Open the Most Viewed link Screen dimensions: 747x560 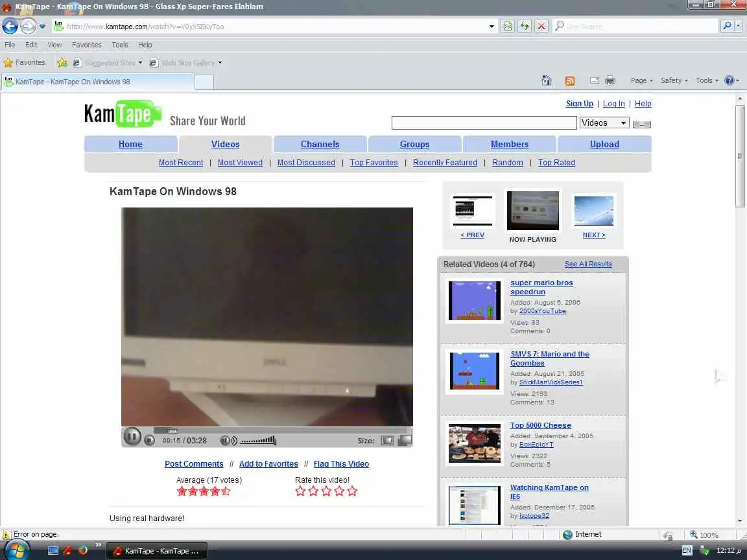(240, 163)
